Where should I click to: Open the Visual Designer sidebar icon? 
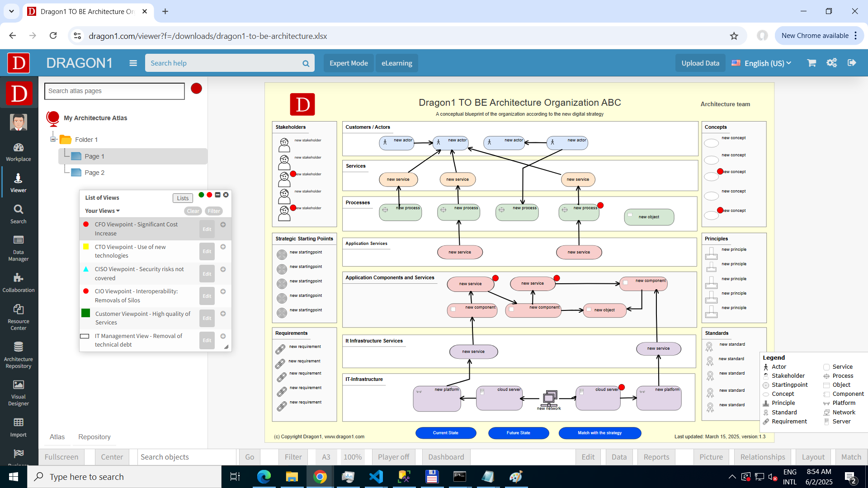pos(19,393)
